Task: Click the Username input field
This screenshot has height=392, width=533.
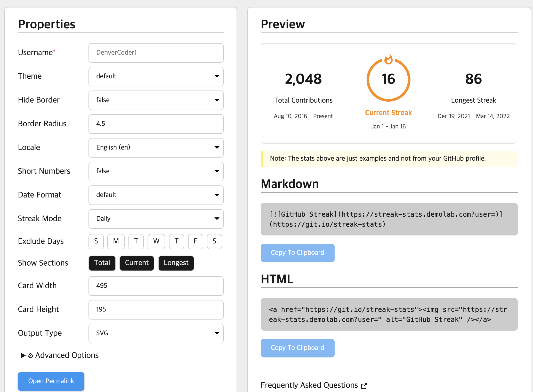Action: (156, 53)
